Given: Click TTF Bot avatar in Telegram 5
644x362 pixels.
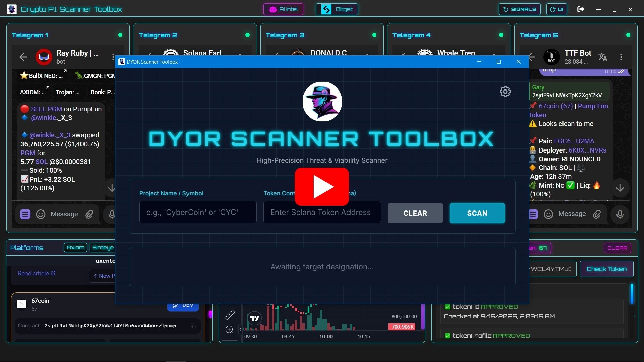Looking at the screenshot, I should pyautogui.click(x=551, y=57).
